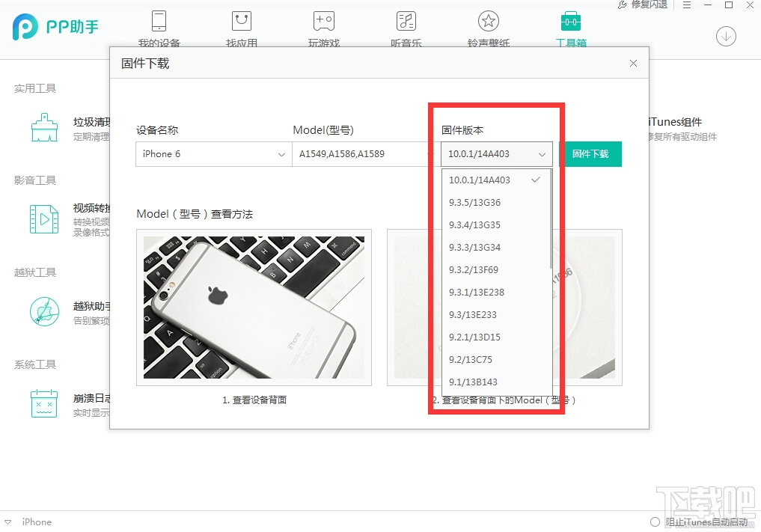
Task: Expand the iPhone entry at bottom left
Action: point(9,522)
